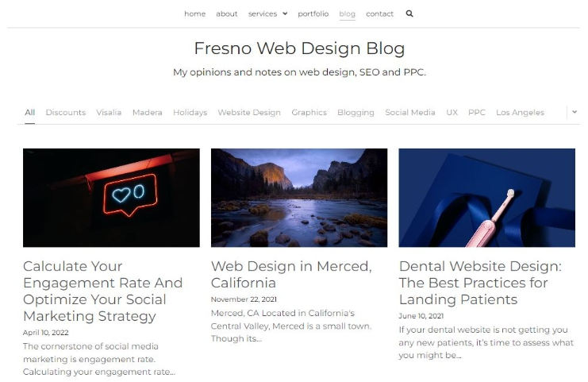The height and width of the screenshot is (382, 588).
Task: Open the Merced river landscape thumbnail
Action: (299, 198)
